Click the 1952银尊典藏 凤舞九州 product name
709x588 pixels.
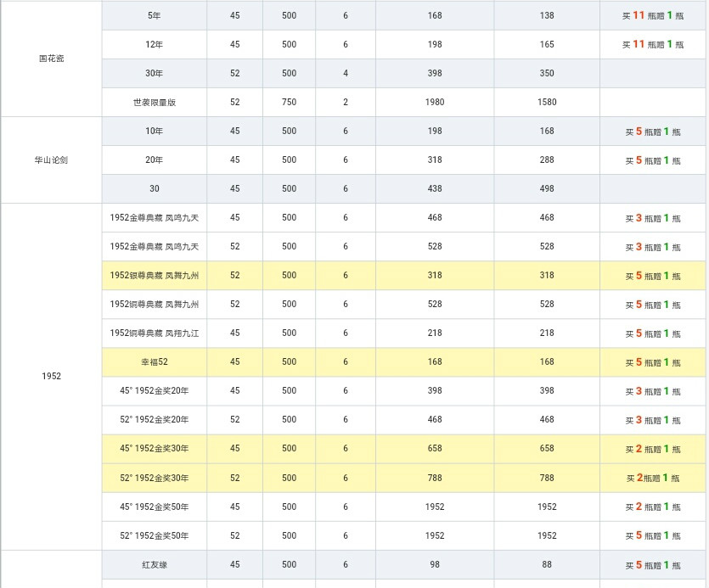(155, 276)
